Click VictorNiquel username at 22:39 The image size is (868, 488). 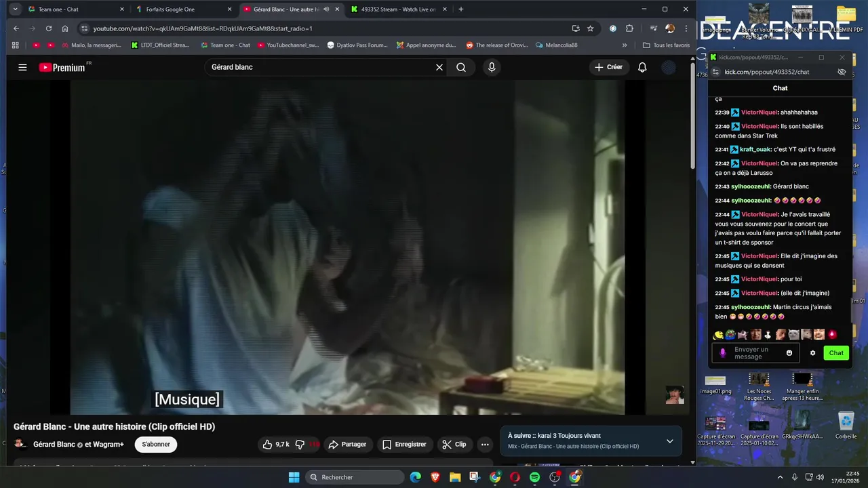coord(759,113)
